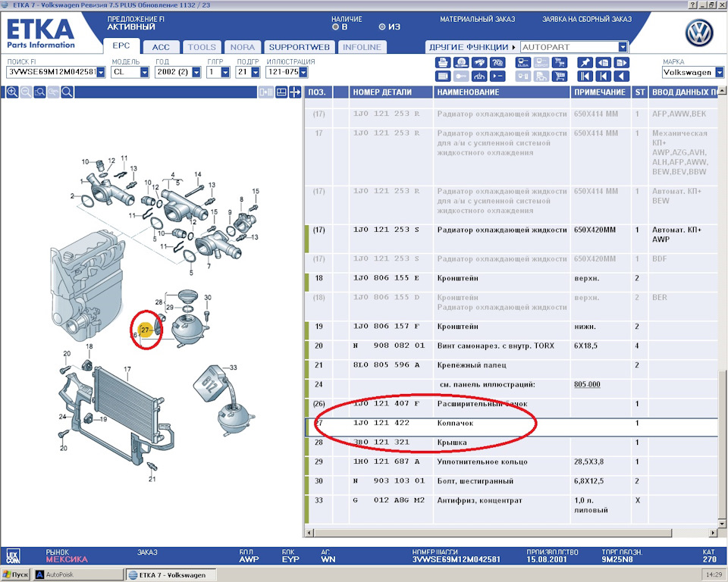Click the expand panel arrow icon
The image size is (728, 582).
[295, 92]
